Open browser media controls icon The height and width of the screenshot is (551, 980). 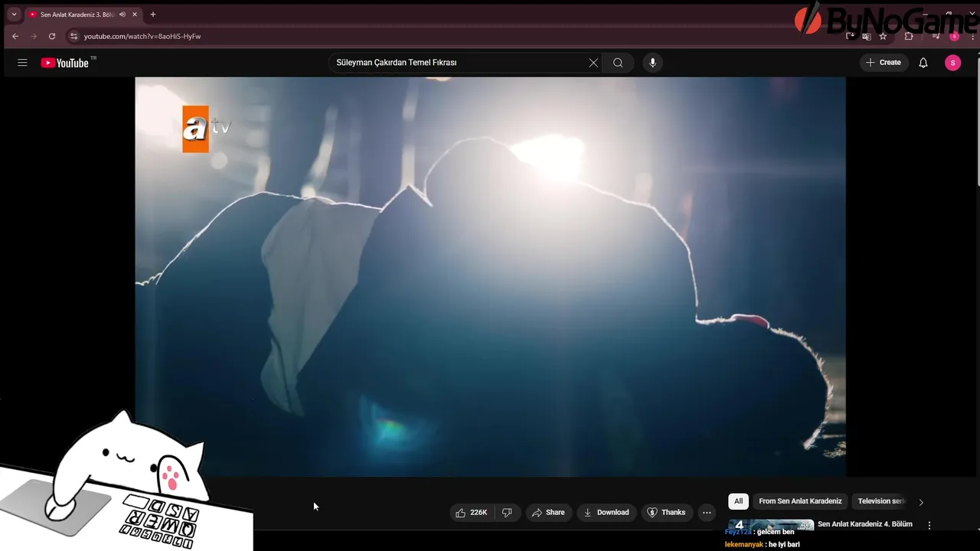coord(936,36)
